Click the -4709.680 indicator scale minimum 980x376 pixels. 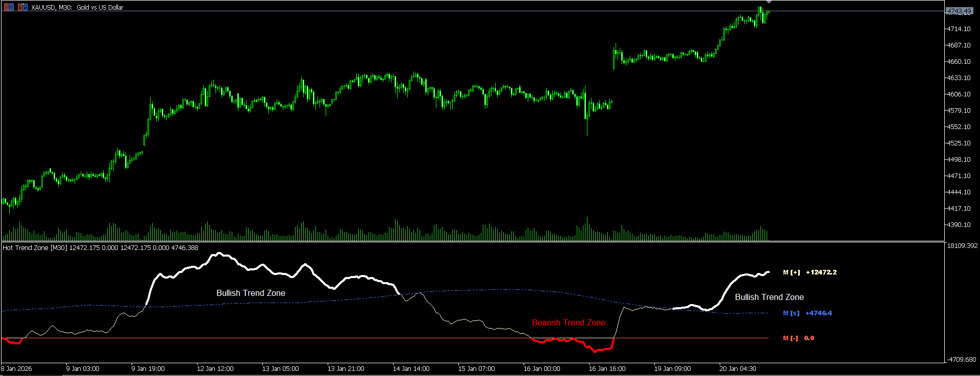click(962, 360)
